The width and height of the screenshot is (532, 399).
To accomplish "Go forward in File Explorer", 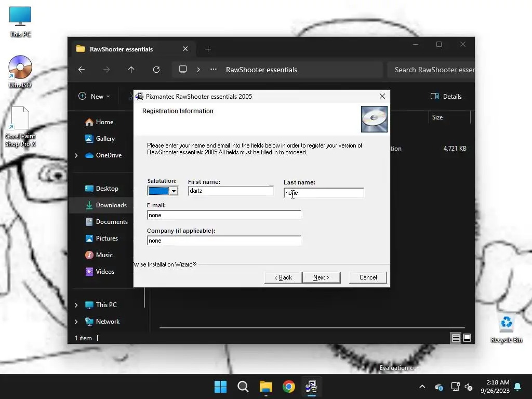I will coord(107,70).
